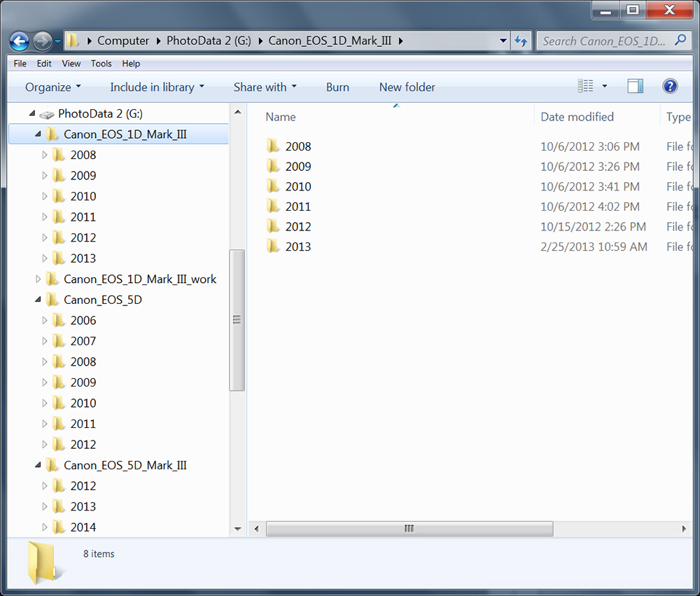Click the Burn button

(337, 87)
